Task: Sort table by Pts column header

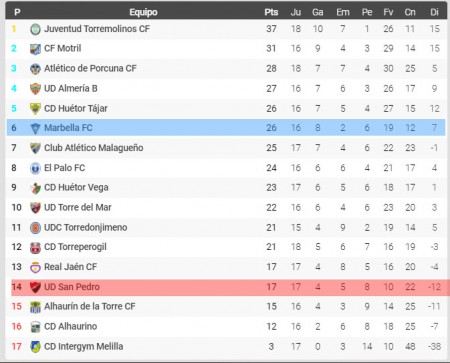Action: point(271,12)
